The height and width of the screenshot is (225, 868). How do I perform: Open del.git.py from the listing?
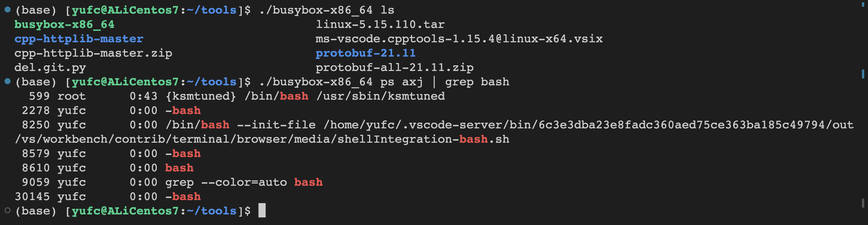pos(50,68)
